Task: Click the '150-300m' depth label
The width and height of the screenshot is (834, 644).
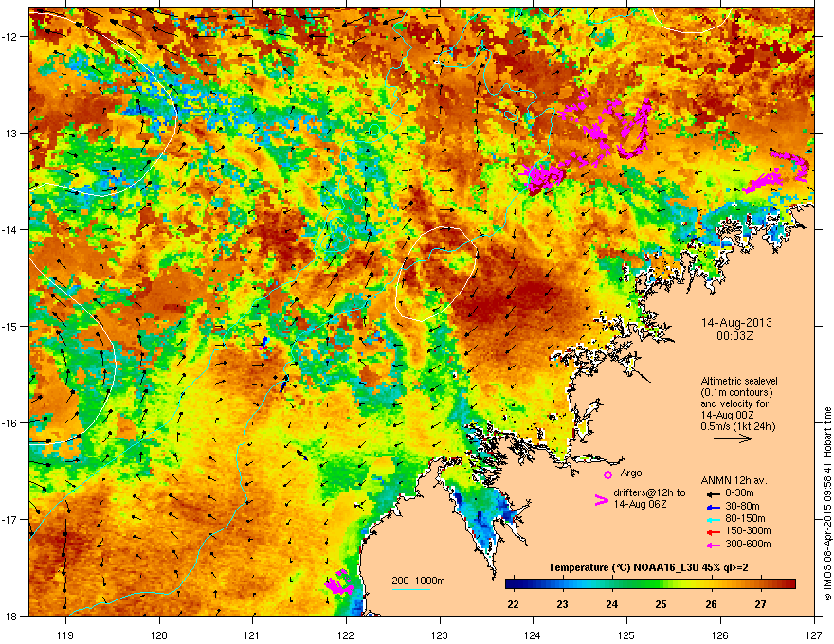Action: (748, 530)
